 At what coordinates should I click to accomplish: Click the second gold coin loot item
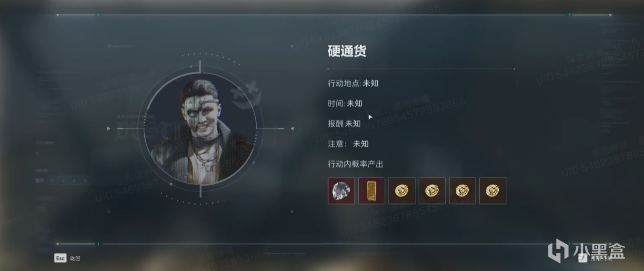[x=432, y=191]
